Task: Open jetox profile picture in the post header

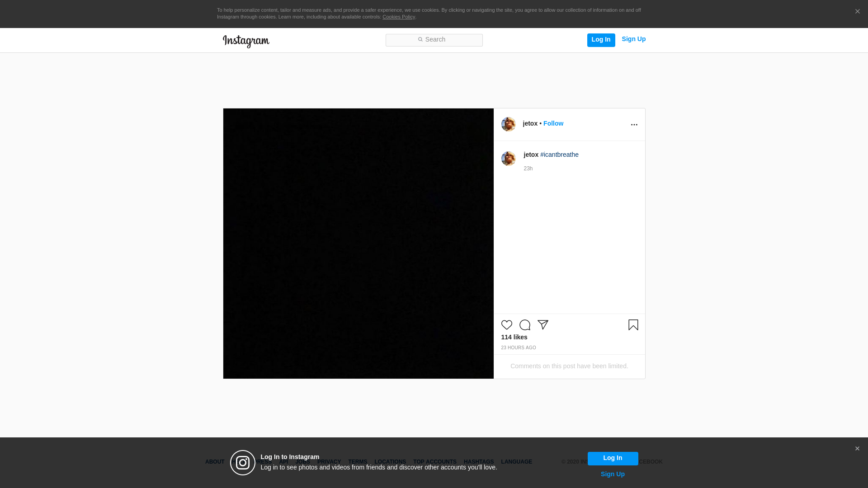Action: pyautogui.click(x=509, y=124)
